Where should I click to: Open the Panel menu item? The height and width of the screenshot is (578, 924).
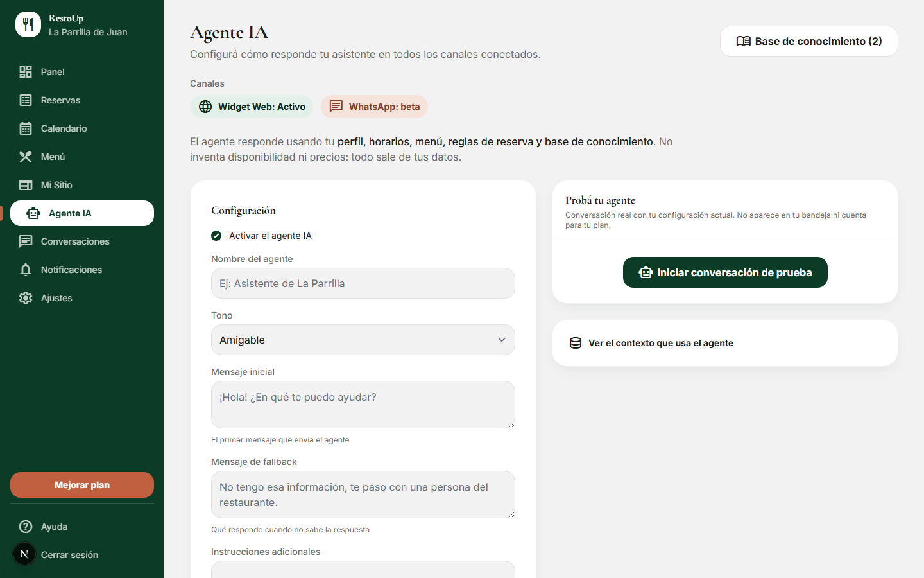(82, 72)
